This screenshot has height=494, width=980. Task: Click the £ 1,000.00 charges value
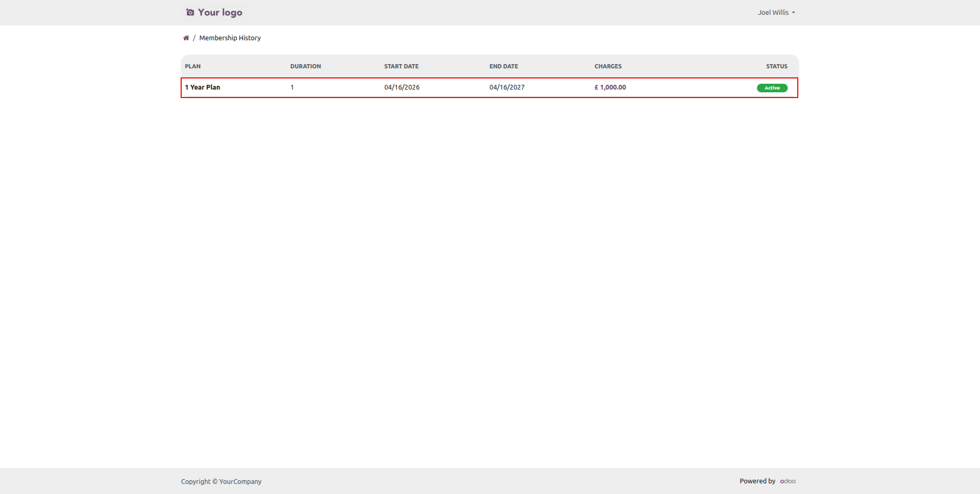(x=610, y=87)
